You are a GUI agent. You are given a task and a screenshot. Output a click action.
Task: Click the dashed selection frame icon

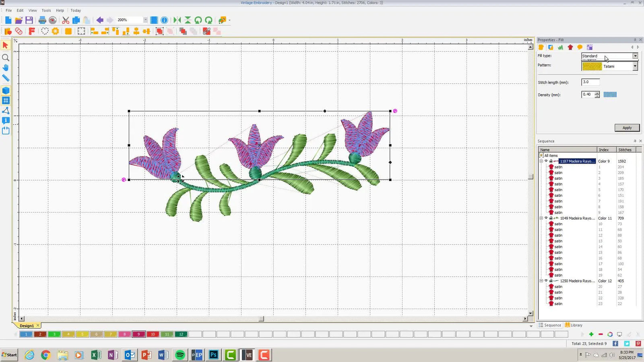click(x=81, y=31)
